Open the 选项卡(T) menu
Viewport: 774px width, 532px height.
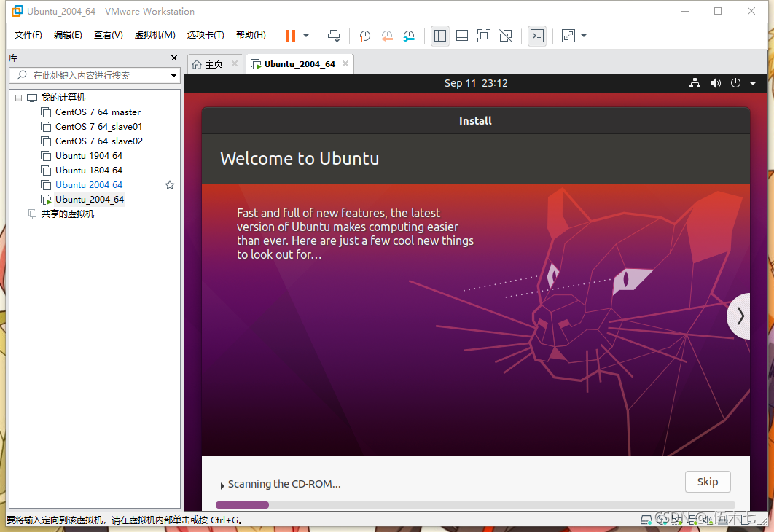(206, 35)
